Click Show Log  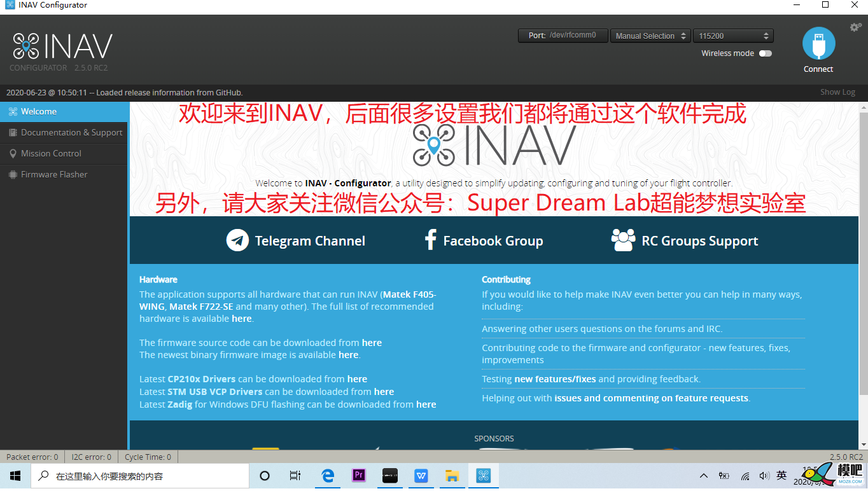coord(837,92)
